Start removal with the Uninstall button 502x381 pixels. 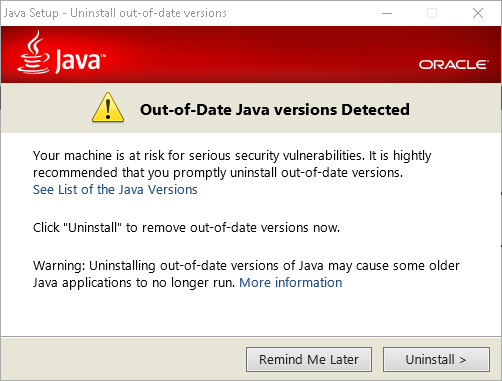[436, 359]
